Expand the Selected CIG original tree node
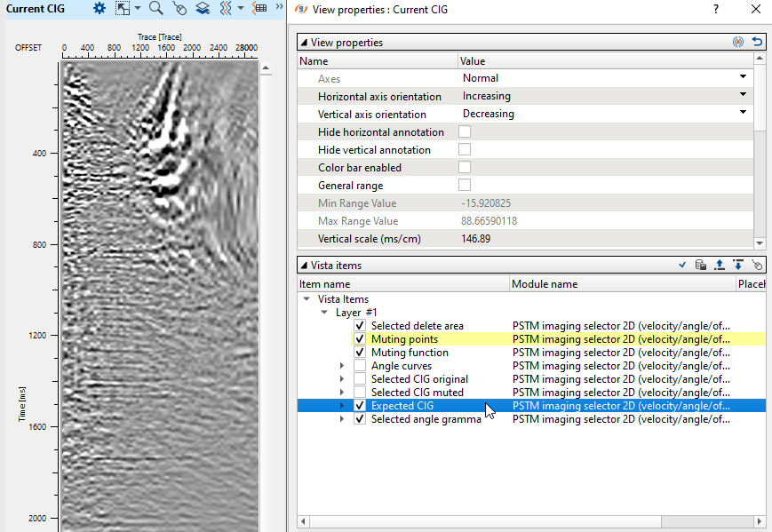 coord(342,379)
